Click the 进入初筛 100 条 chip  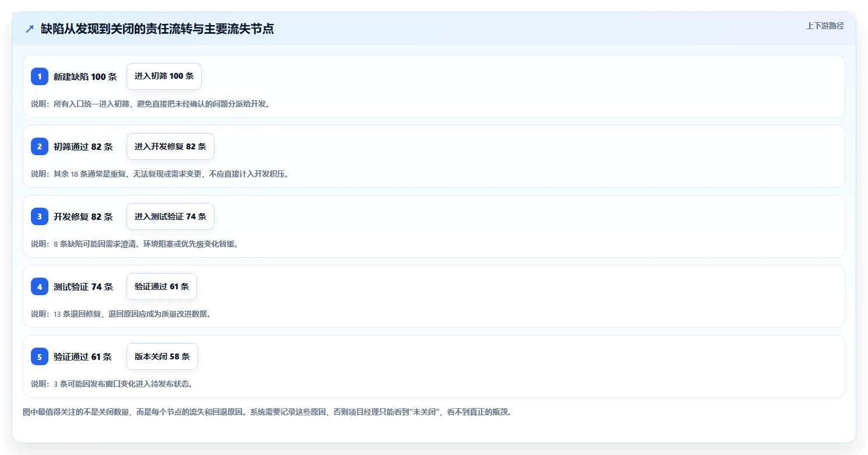coord(164,76)
